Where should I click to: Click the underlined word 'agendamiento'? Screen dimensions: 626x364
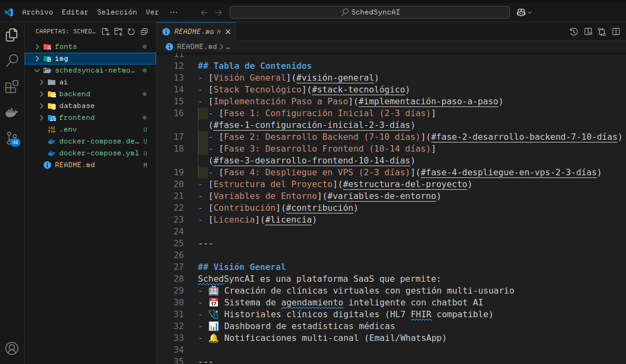(312, 303)
